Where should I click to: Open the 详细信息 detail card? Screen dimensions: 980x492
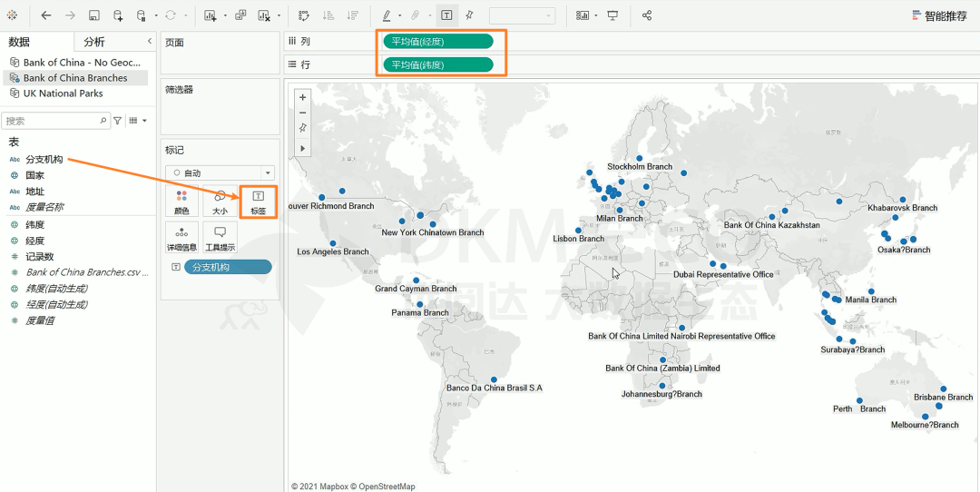tap(181, 238)
